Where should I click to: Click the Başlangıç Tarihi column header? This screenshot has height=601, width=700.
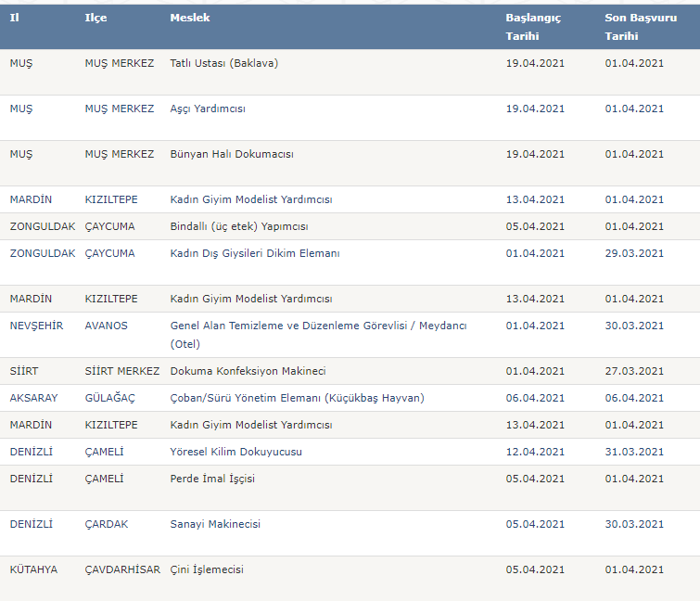click(533, 27)
